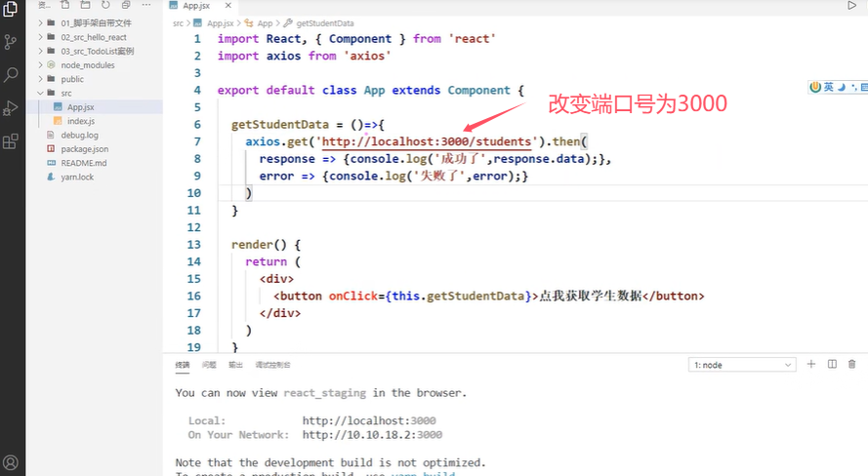Screen dimensions: 868x476
Task: Switch to the 调试控制台 (Debug Console) tab
Action: (x=273, y=365)
